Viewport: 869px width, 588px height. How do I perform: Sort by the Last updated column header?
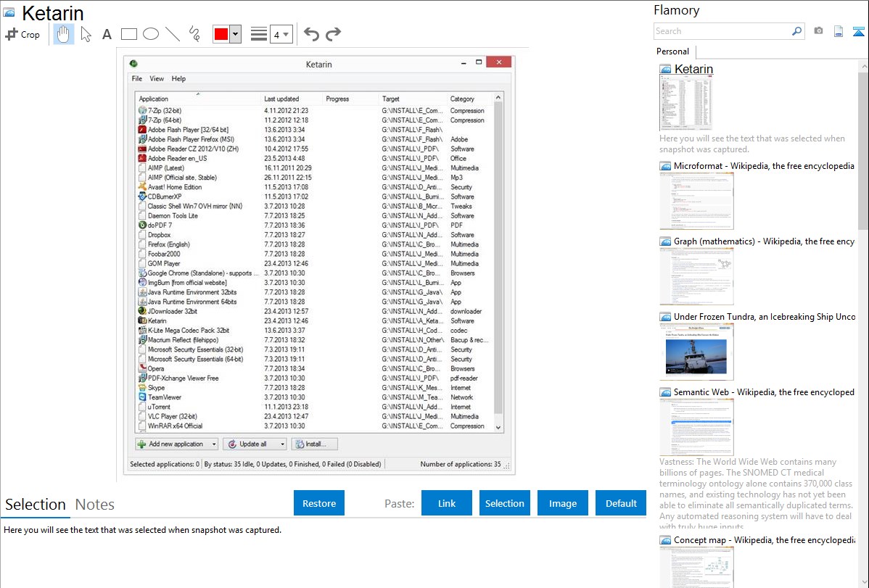[292, 99]
